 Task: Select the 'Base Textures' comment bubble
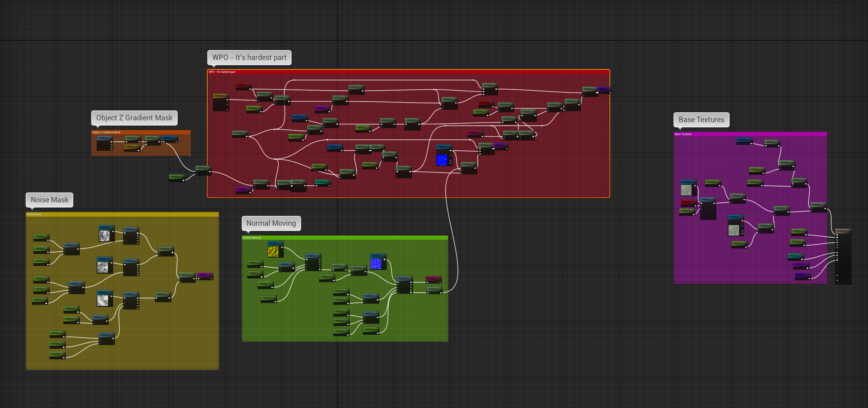(x=701, y=120)
